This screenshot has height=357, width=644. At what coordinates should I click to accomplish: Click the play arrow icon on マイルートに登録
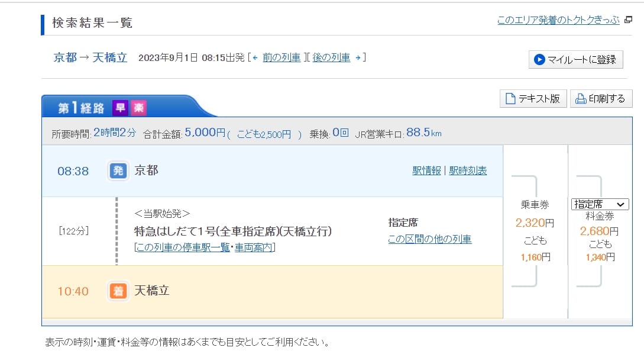(x=539, y=60)
